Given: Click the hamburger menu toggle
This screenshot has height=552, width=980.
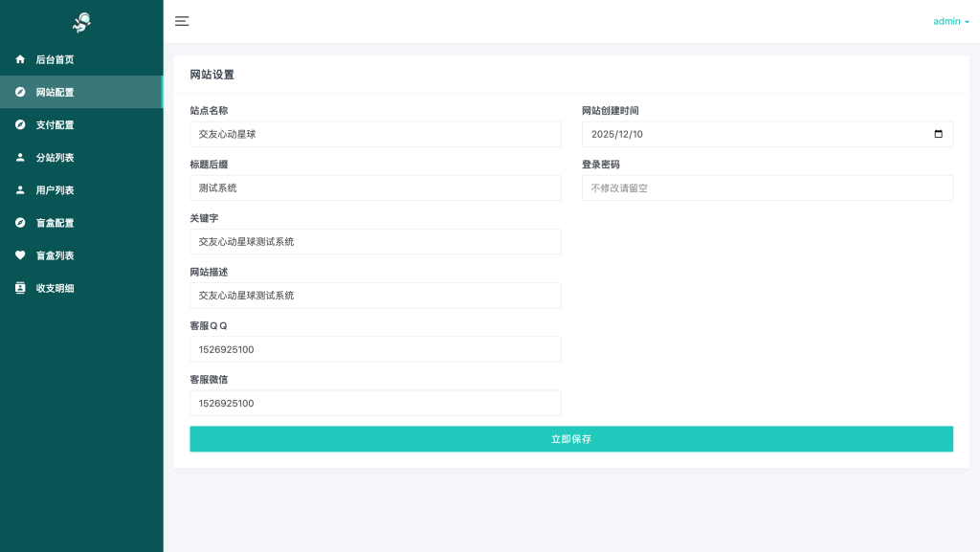Looking at the screenshot, I should [182, 21].
